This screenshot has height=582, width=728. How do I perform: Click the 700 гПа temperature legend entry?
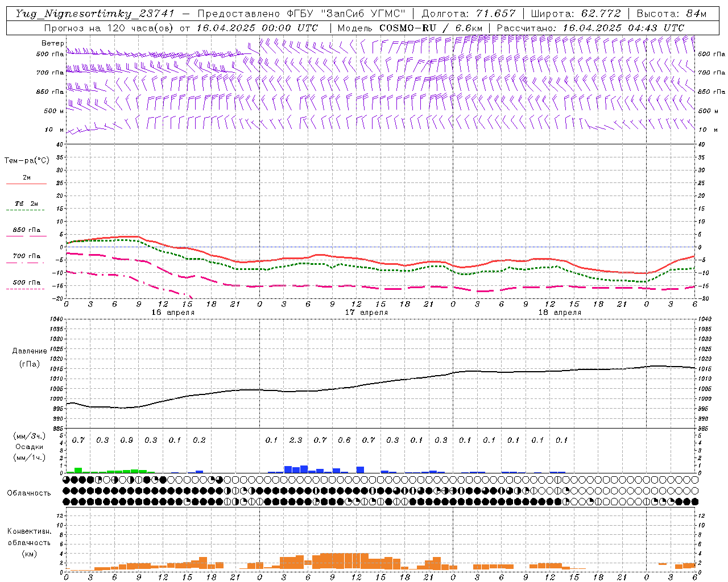(26, 256)
